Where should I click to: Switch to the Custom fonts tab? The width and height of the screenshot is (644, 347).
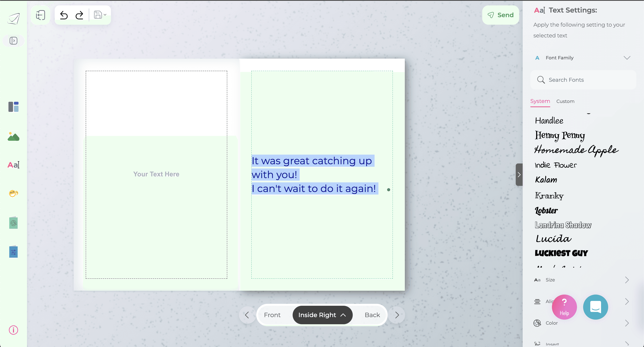565,101
